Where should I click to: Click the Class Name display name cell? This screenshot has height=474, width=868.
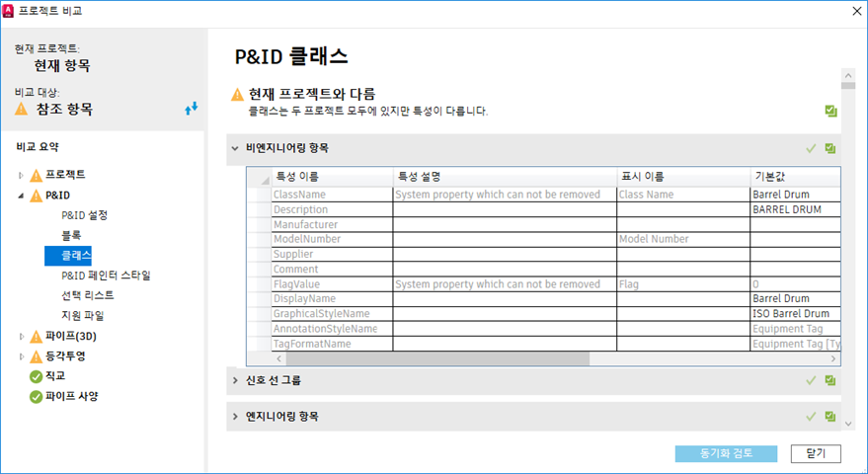[683, 195]
